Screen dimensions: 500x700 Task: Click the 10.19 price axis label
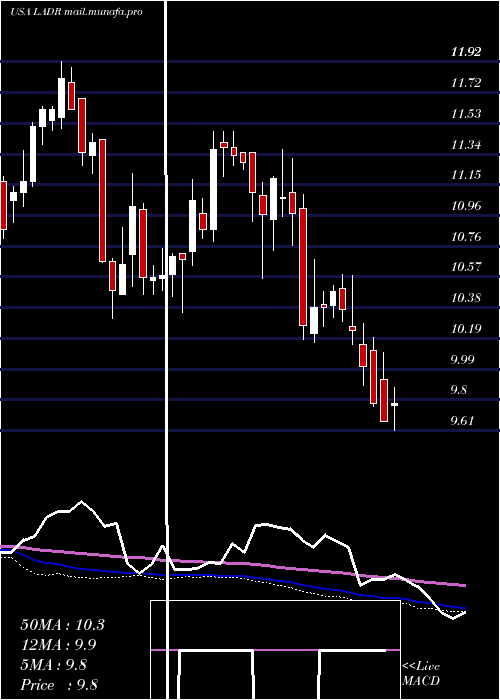[x=466, y=329]
